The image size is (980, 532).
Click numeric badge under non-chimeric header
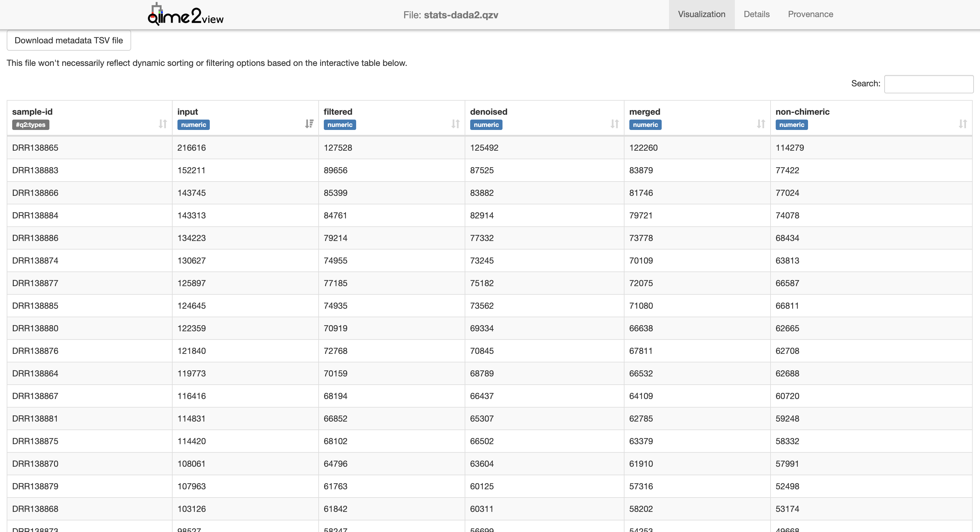[791, 125]
